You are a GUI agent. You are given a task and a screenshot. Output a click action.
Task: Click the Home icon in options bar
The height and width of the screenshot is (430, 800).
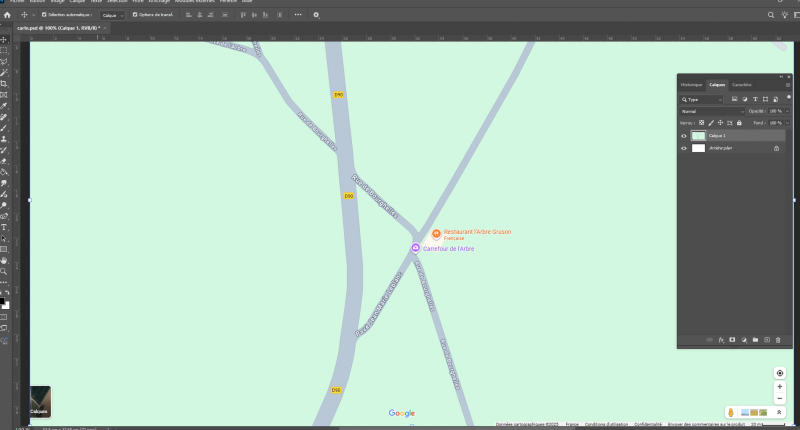pyautogui.click(x=7, y=15)
